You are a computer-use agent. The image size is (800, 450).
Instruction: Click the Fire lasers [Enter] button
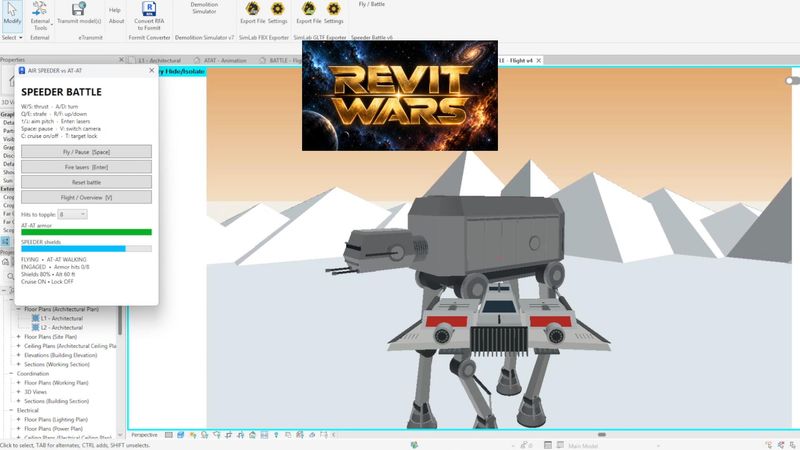[86, 167]
